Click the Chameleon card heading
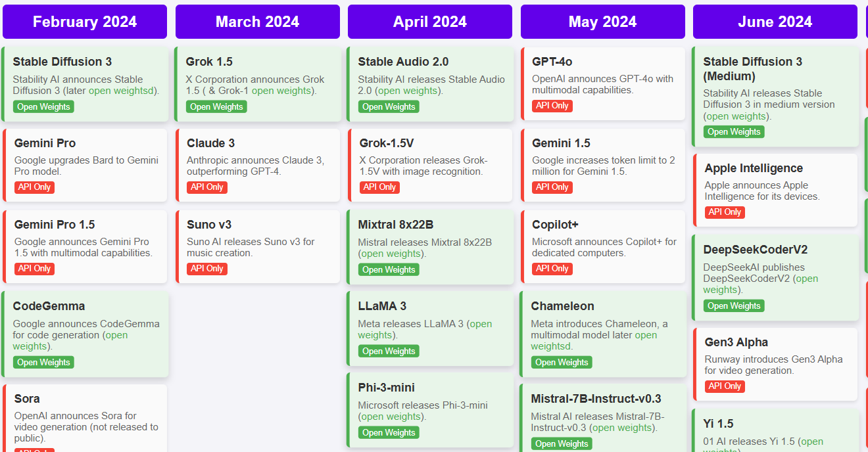Viewport: 868px width, 452px height. pos(563,306)
